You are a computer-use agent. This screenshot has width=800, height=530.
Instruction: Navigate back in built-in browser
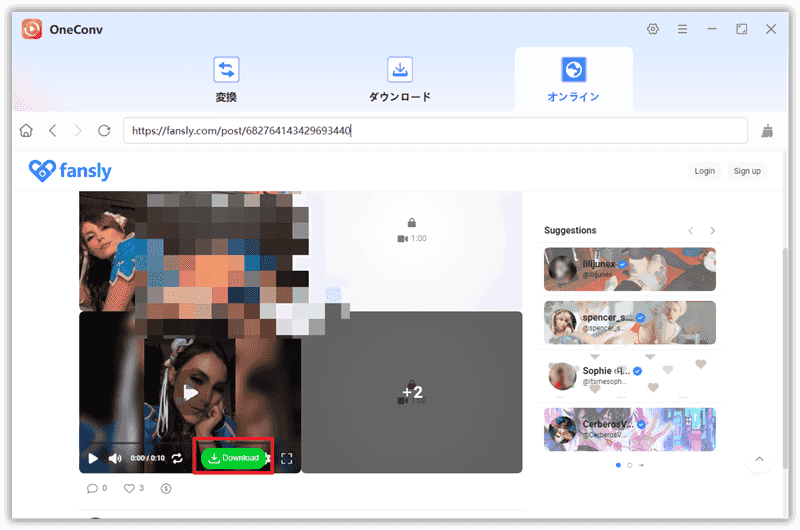click(x=53, y=131)
